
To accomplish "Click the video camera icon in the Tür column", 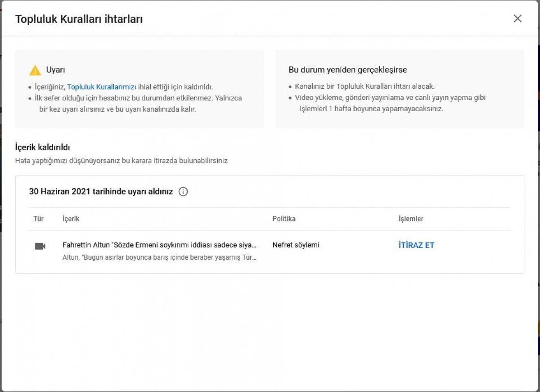I will [x=40, y=246].
